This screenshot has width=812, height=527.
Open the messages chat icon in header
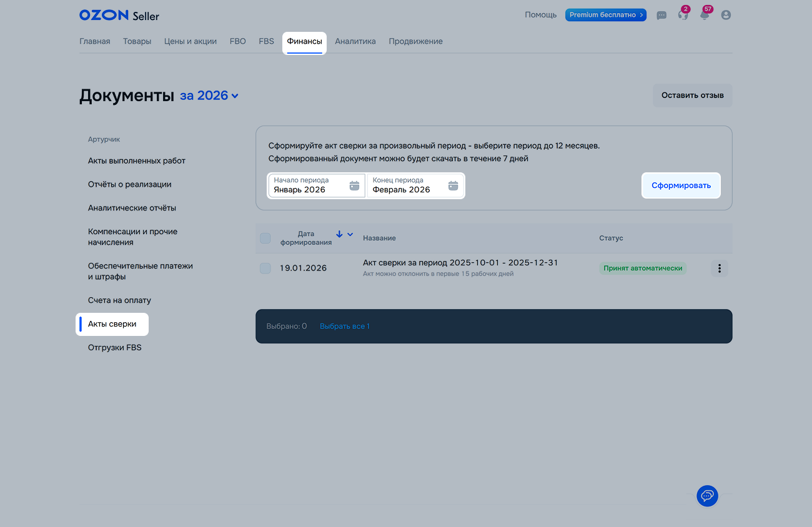click(661, 16)
